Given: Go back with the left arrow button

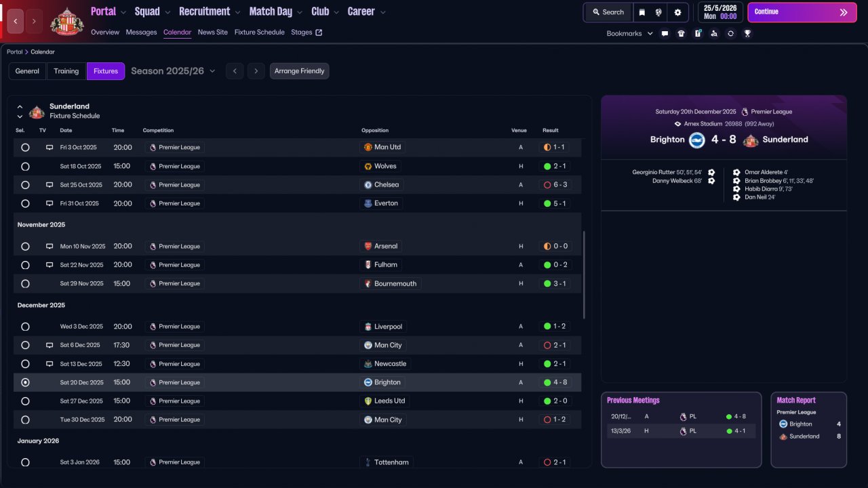Looking at the screenshot, I should point(16,21).
